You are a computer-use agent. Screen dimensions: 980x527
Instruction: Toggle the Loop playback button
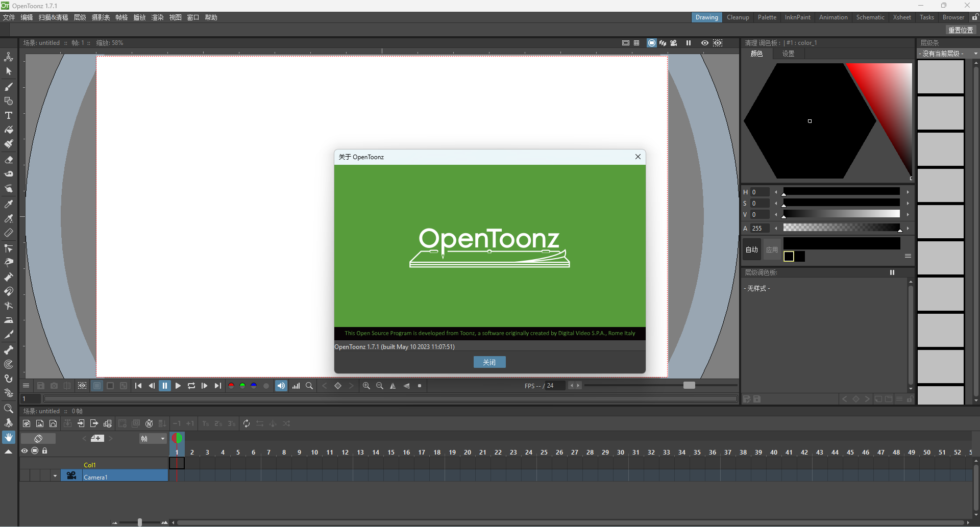click(191, 386)
